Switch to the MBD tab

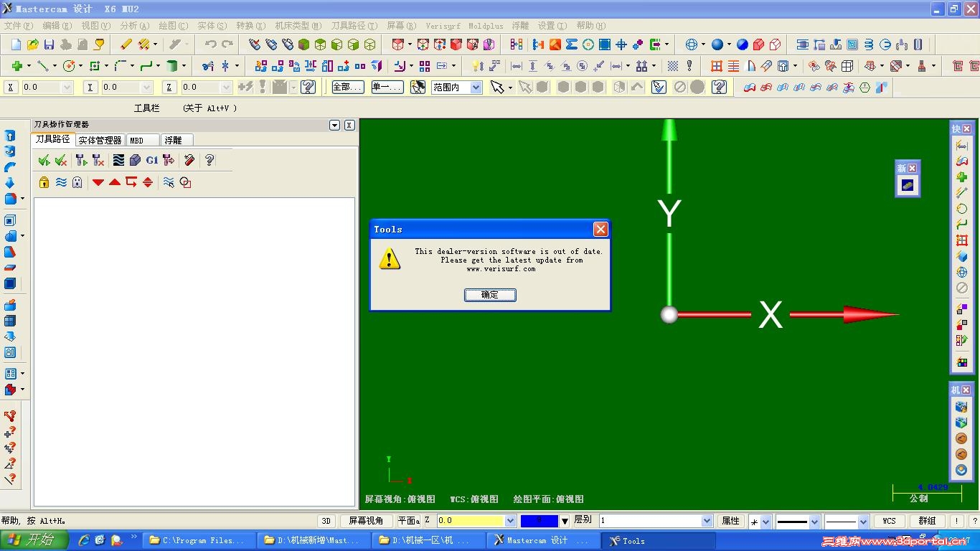[x=143, y=140]
